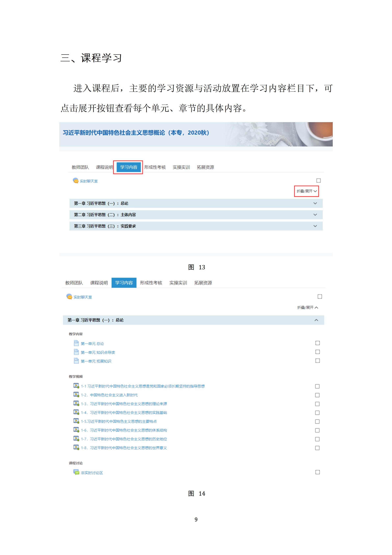The image size is (392, 555).
Task: Play video icon for lesson 1-2
Action: (x=76, y=394)
